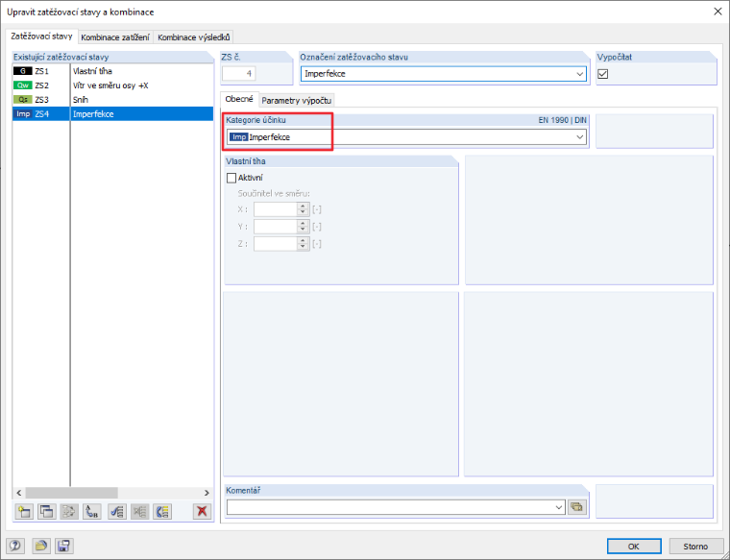Open comment library icon beside Komentář
The image size is (730, 560).
pos(577,507)
